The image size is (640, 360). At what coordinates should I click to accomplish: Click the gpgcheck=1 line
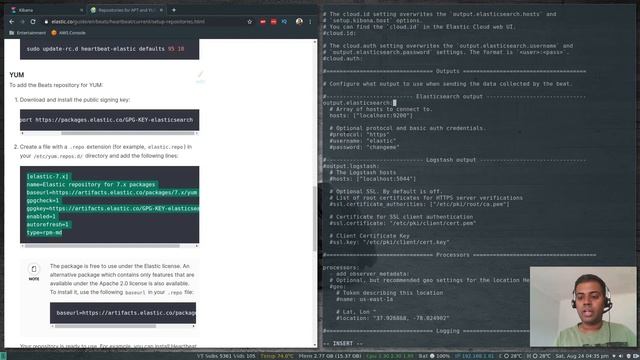click(43, 200)
